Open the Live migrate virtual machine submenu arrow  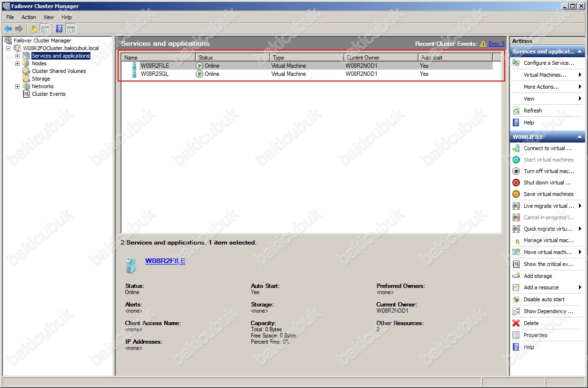click(580, 206)
